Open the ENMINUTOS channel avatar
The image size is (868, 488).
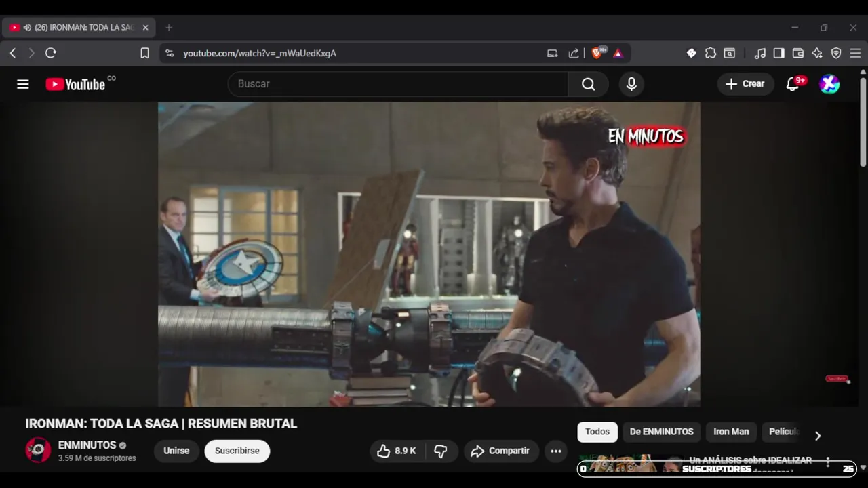(38, 451)
